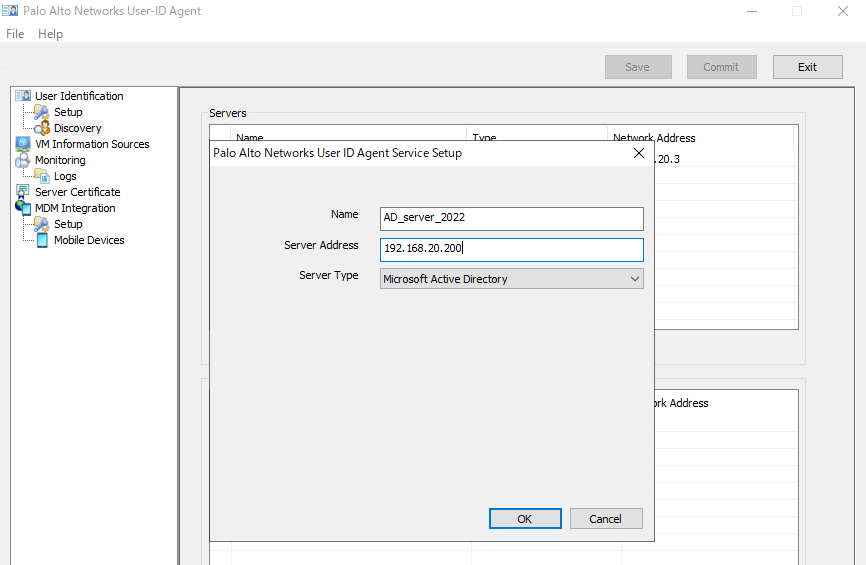
Task: Click the Name column header in Servers
Action: pos(250,137)
